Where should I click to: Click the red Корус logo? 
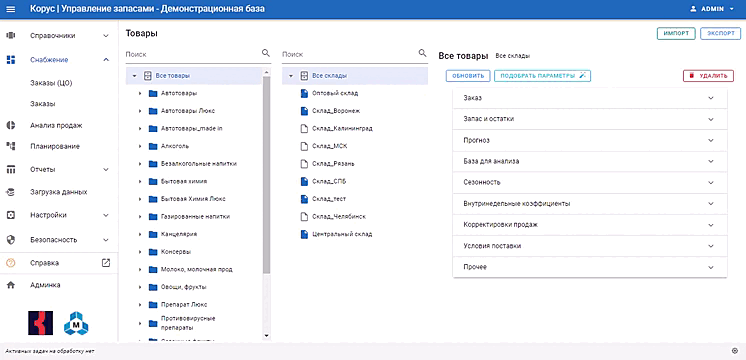[x=40, y=323]
